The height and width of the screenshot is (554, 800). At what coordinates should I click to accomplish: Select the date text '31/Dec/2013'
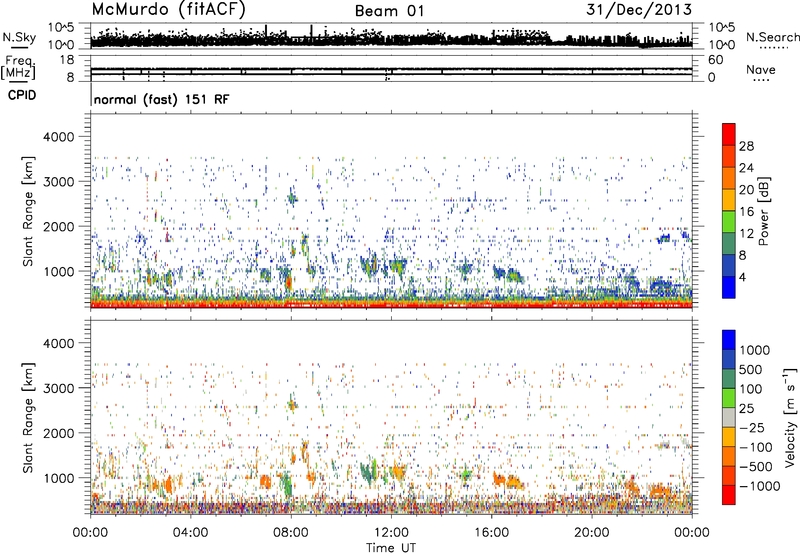click(639, 9)
